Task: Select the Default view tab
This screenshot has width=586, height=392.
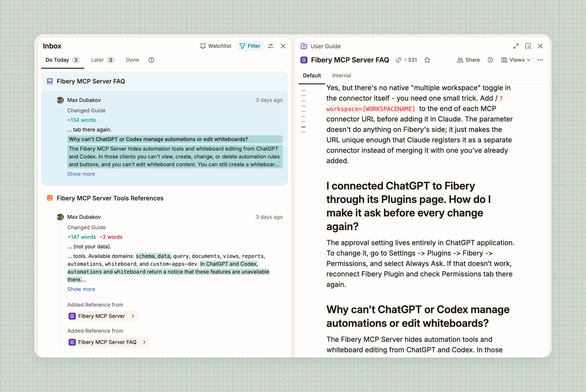Action: tap(312, 76)
